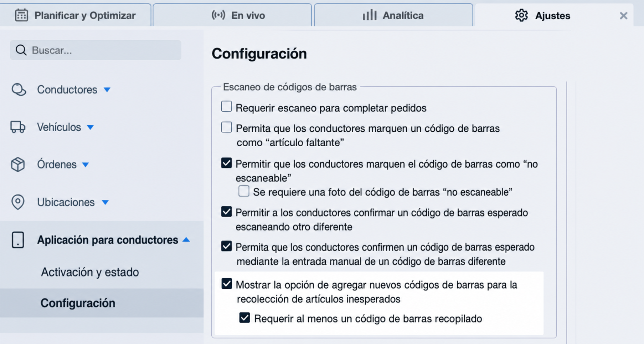The height and width of the screenshot is (344, 644).
Task: Check the "artículo faltante" barcode option
Action: [x=226, y=127]
